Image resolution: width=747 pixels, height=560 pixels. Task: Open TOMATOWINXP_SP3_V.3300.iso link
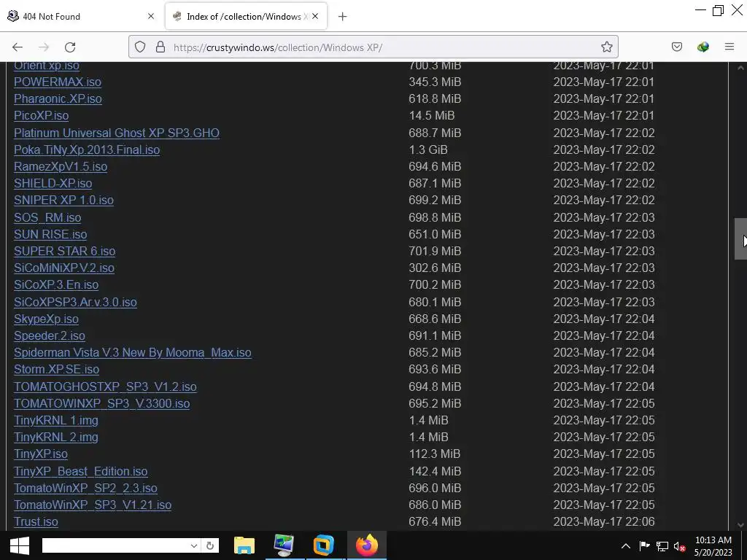point(102,403)
